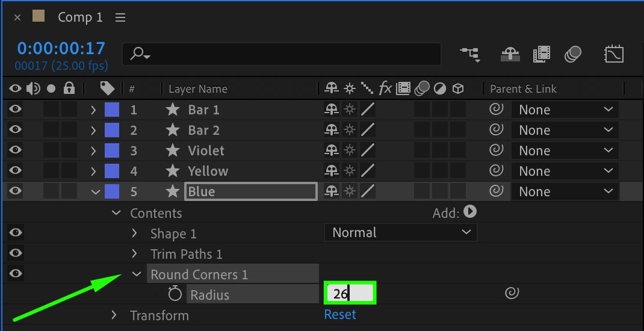Screen dimensions: 644x331
Task: Click the Transform Reset link
Action: (x=340, y=315)
